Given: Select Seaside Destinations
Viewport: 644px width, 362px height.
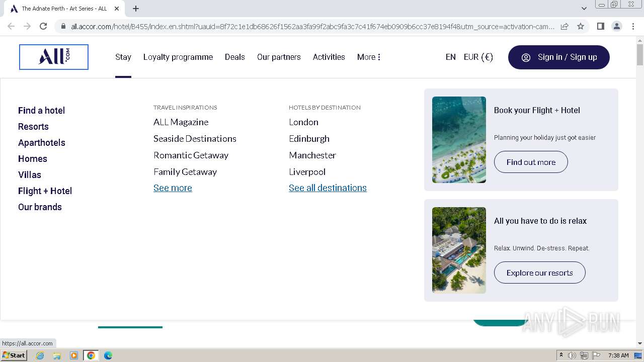Looking at the screenshot, I should pyautogui.click(x=195, y=139).
